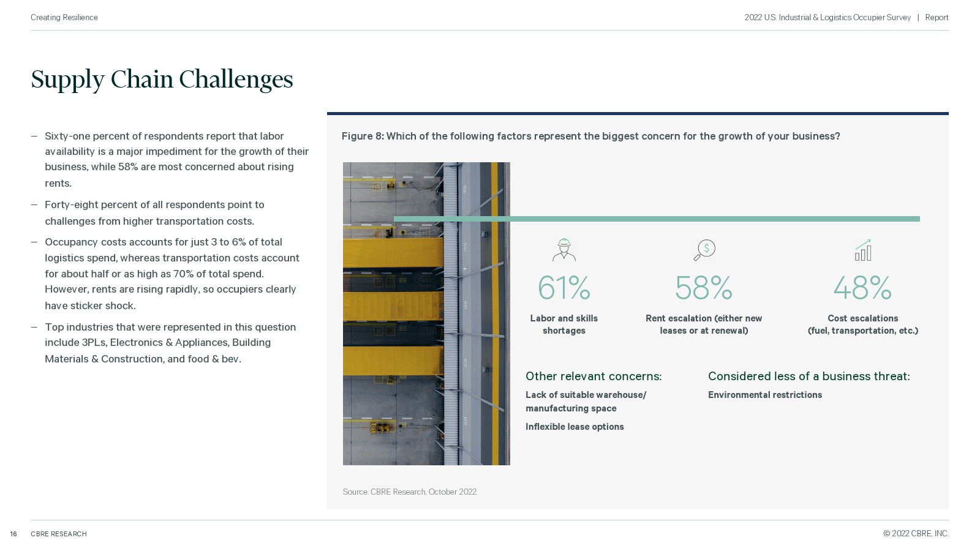Image resolution: width=980 pixels, height=551 pixels.
Task: Click Environmental restrictions text
Action: (x=765, y=395)
